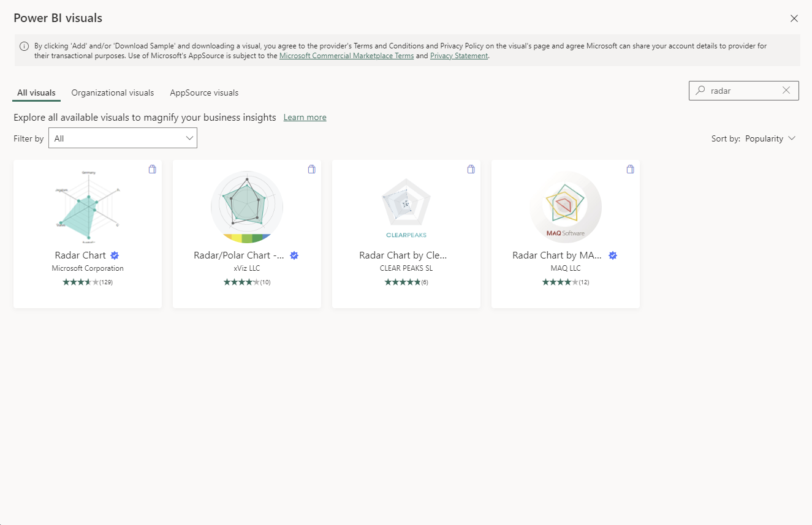Click the certified badge next to Radar Chart
812x525 pixels.
click(x=115, y=255)
